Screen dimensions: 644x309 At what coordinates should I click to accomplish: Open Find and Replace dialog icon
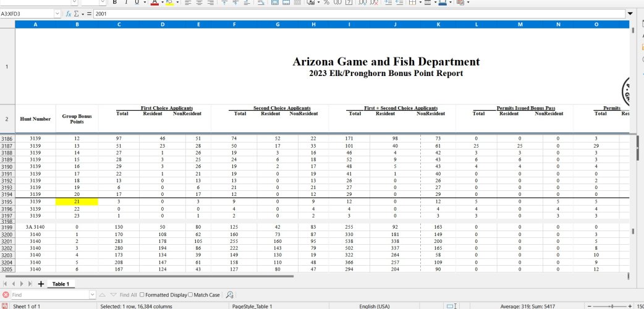[x=229, y=295]
